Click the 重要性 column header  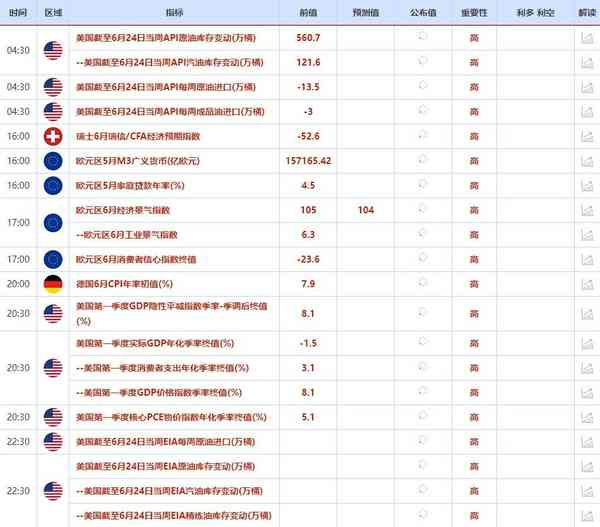pos(474,13)
